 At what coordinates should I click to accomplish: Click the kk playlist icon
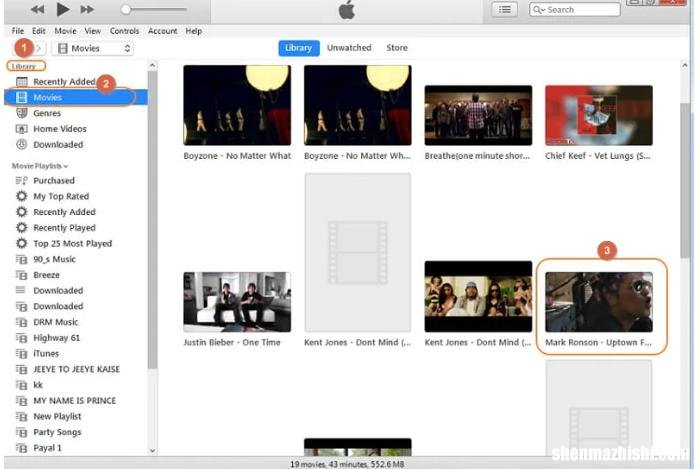click(x=21, y=385)
